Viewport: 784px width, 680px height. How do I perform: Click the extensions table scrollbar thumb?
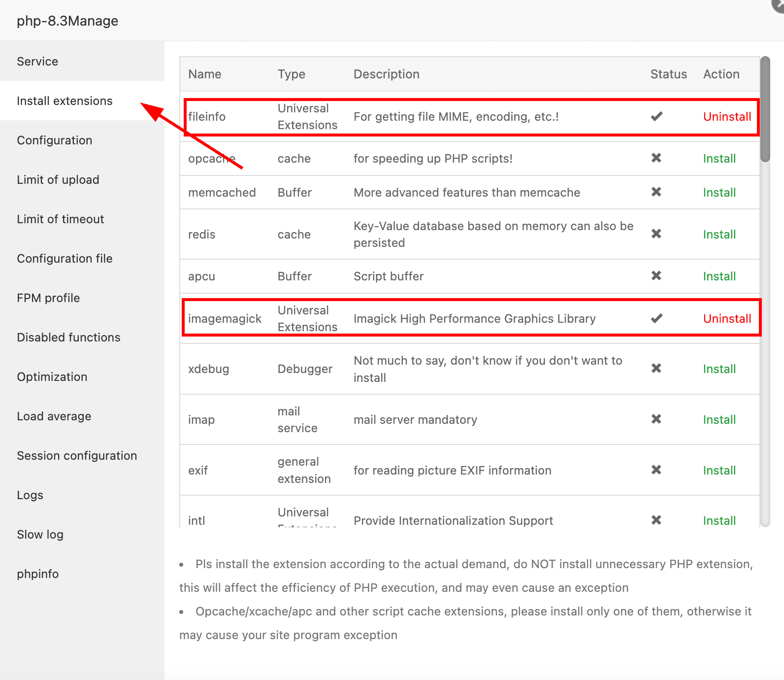point(765,109)
